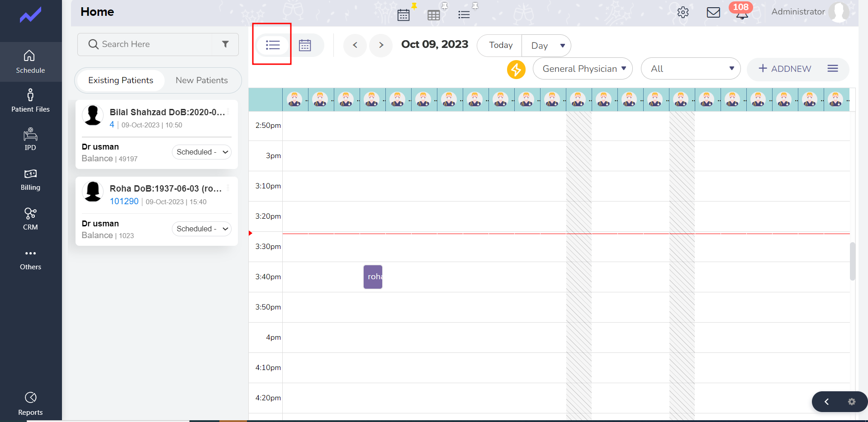
Task: Click the Oct 09, 2023 date label
Action: pyautogui.click(x=435, y=44)
